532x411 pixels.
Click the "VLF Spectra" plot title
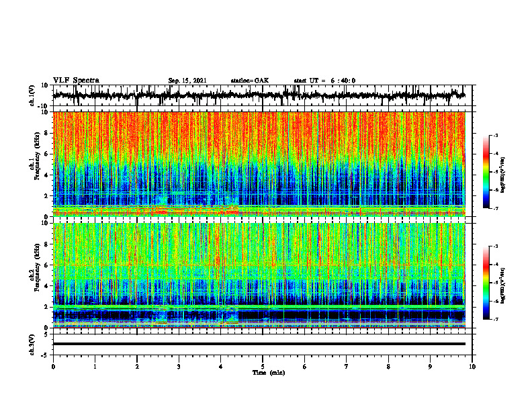tap(76, 81)
